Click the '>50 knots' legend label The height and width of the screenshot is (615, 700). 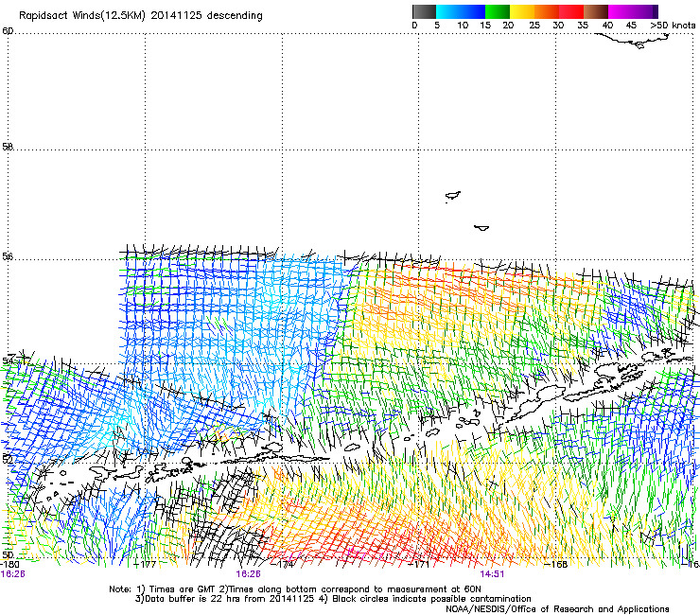click(673, 26)
